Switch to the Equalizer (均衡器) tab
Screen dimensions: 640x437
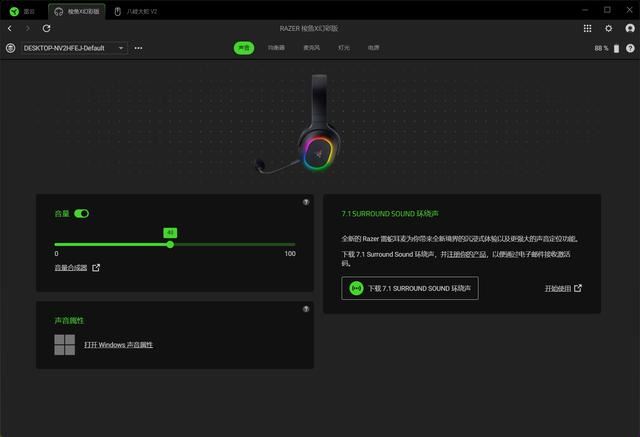[276, 48]
